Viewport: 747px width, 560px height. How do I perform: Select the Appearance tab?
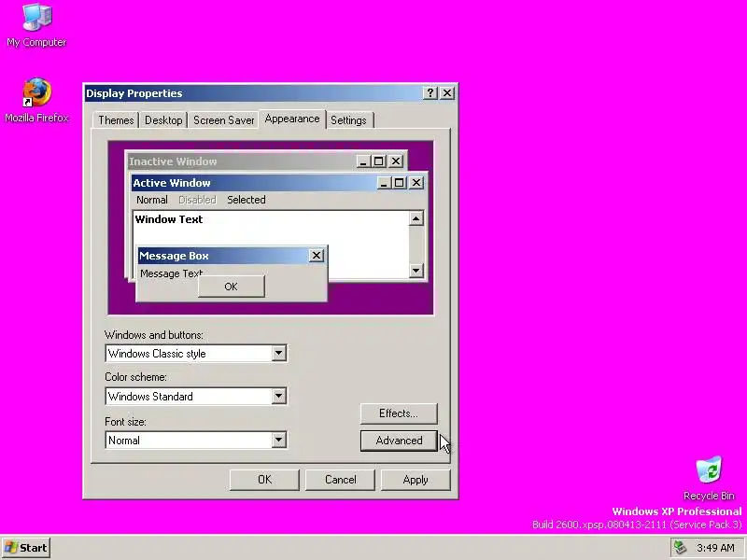[292, 119]
